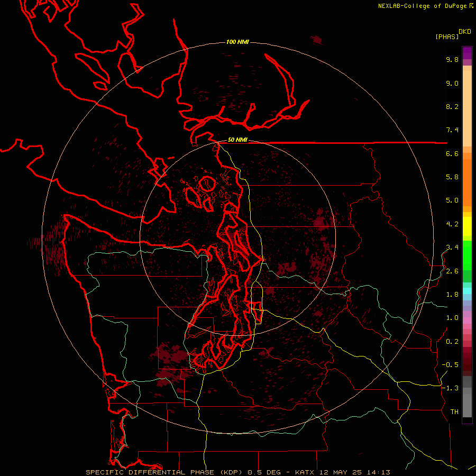The width and height of the screenshot is (476, 476).
Task: Click the 5.8 scale value
Action: 452,177
